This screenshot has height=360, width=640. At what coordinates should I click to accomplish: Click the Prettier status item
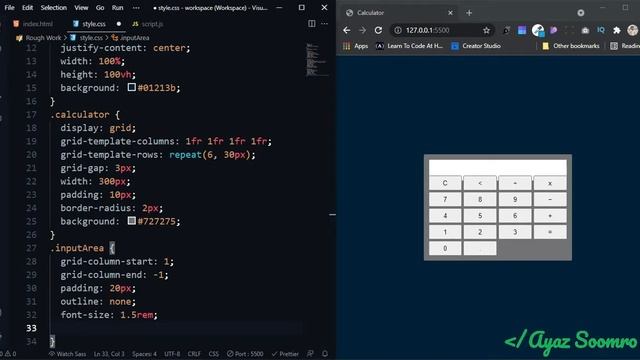[285, 354]
